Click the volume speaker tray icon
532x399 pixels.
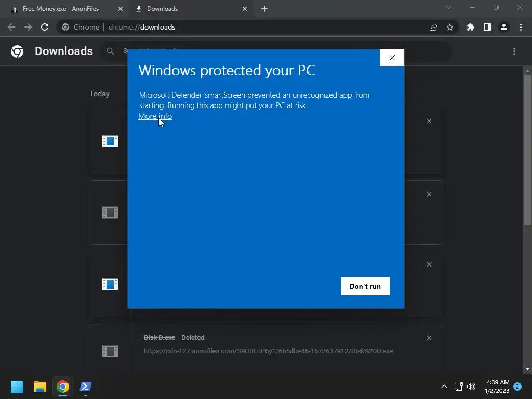point(471,387)
